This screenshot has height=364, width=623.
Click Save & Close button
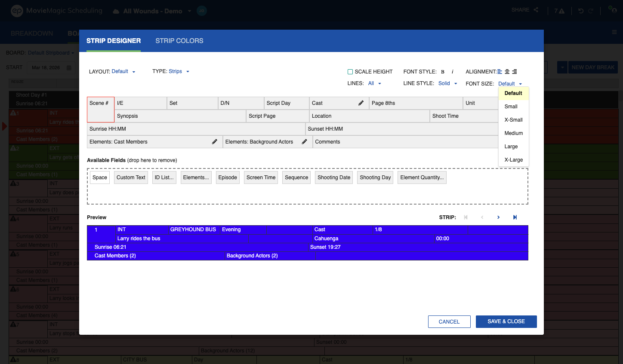[506, 321]
